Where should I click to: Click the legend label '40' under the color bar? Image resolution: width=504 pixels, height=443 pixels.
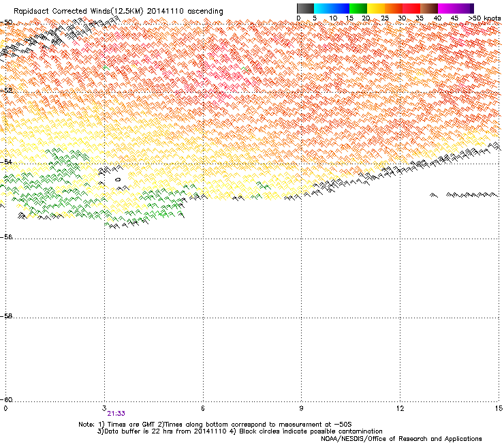437,18
